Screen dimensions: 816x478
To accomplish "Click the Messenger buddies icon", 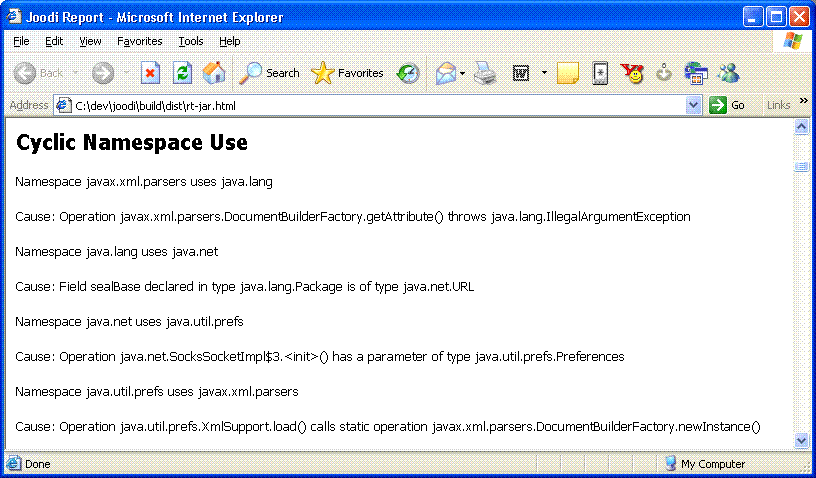I will click(727, 73).
